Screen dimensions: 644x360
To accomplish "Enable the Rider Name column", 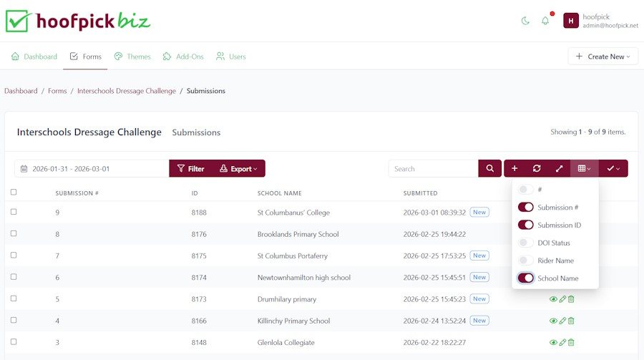I will click(526, 261).
